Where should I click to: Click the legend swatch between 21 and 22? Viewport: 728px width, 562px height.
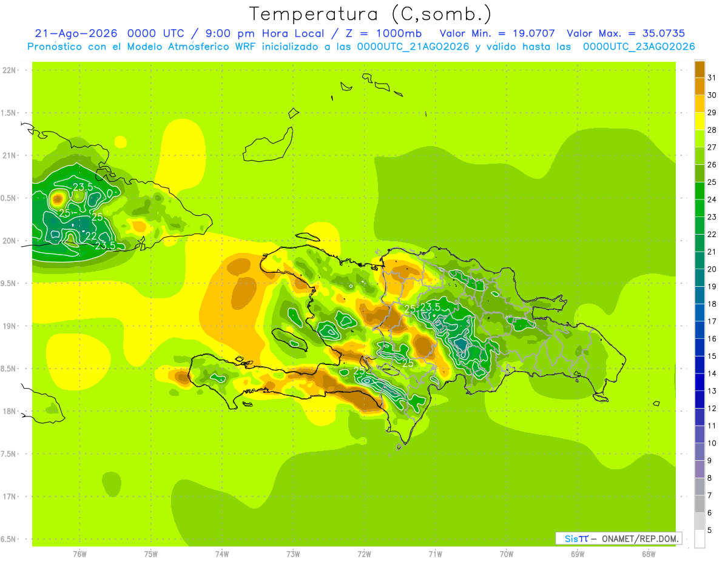pyautogui.click(x=699, y=243)
